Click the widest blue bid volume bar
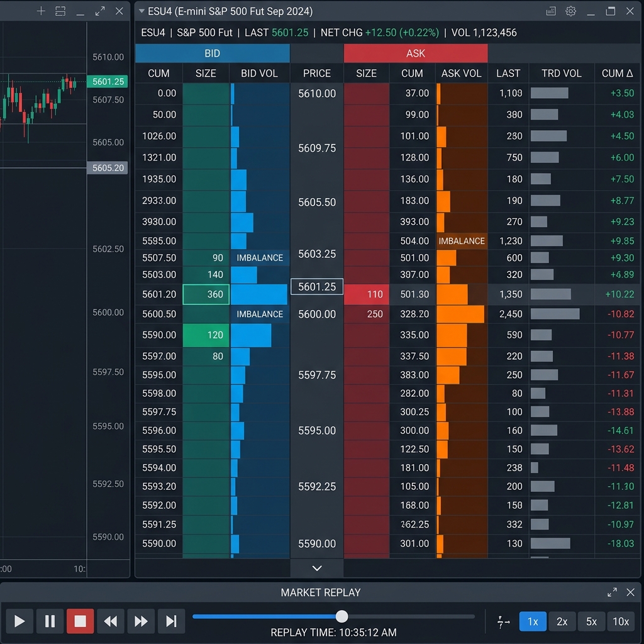644x644 pixels. coord(258,294)
